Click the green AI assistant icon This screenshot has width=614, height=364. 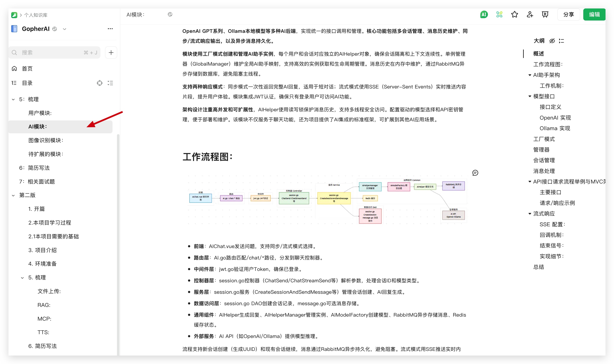coord(484,14)
